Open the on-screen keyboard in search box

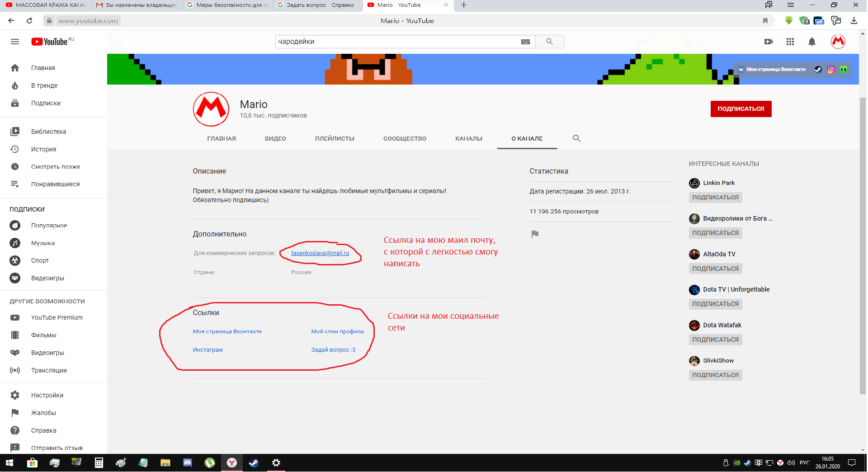click(x=525, y=42)
